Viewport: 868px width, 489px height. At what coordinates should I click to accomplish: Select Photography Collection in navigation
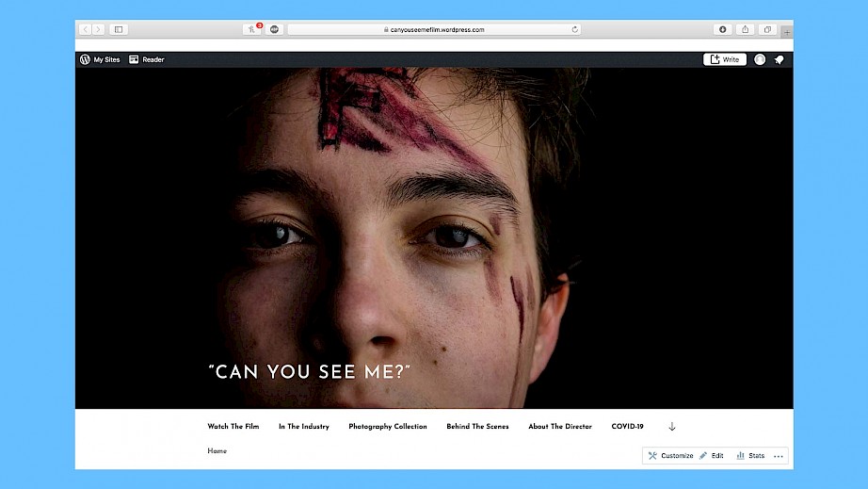click(x=387, y=427)
